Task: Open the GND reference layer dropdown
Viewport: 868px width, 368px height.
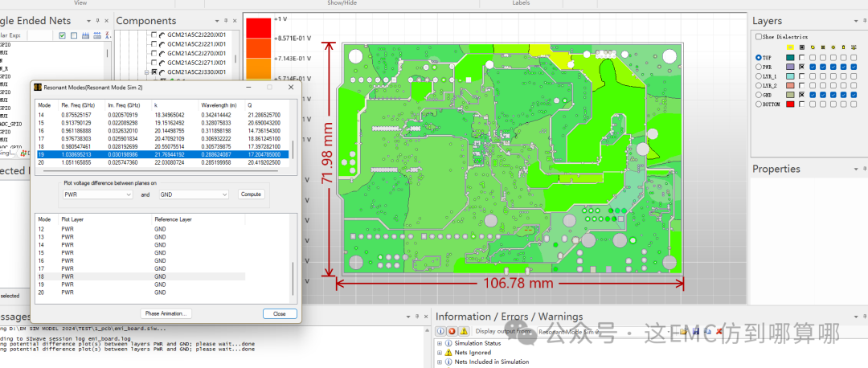Action: (193, 194)
